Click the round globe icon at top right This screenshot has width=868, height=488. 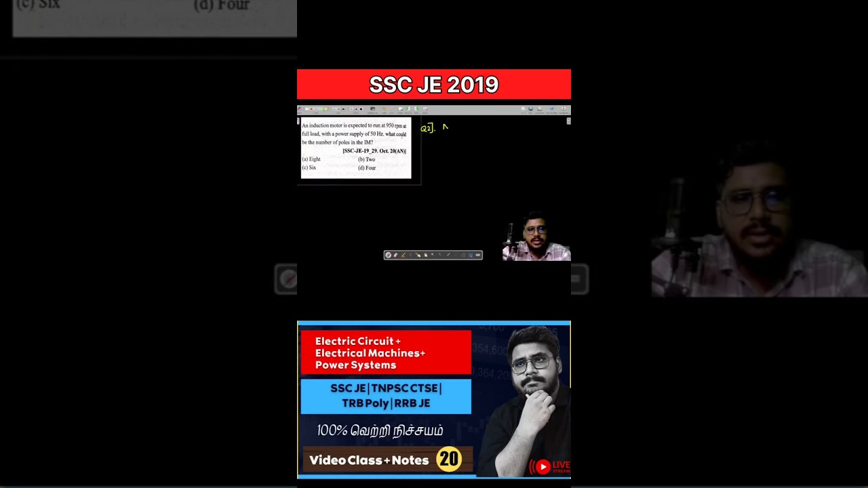[531, 109]
